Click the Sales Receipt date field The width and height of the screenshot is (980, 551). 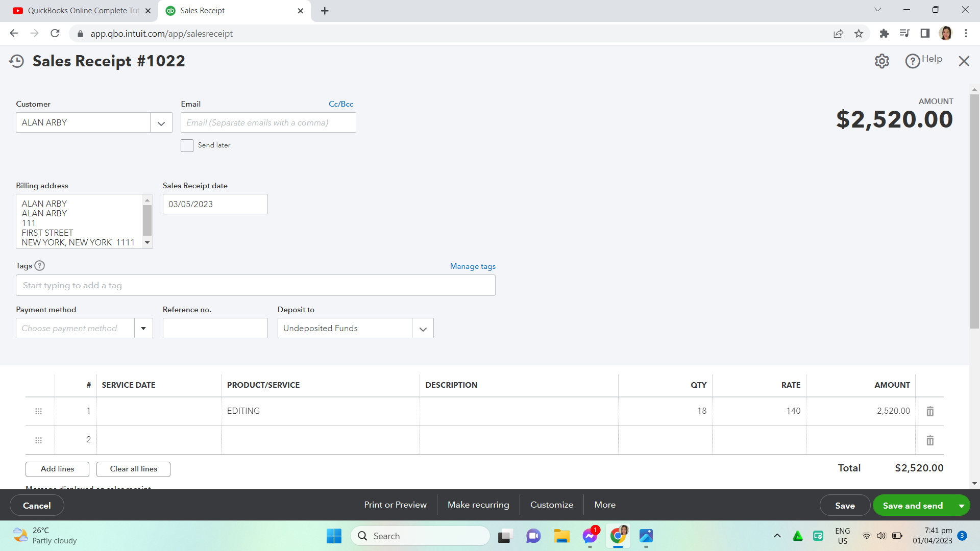coord(215,204)
